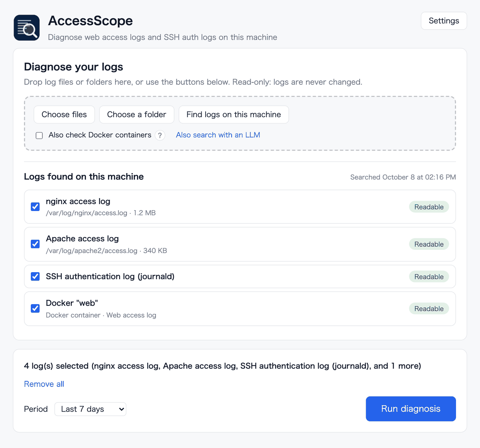This screenshot has width=480, height=448.
Task: Click "SSH authentication log (journald)" text
Action: [110, 277]
